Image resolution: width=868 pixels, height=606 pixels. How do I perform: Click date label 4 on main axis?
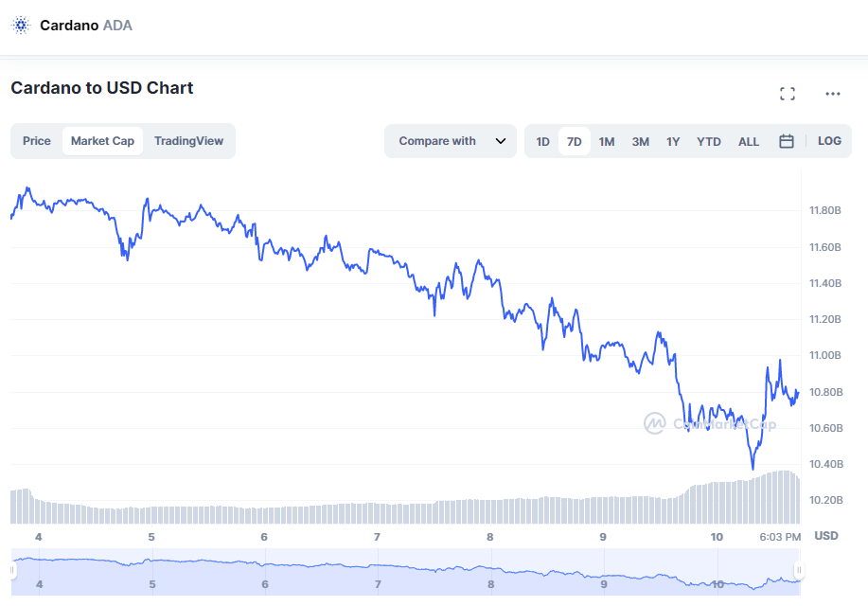38,537
